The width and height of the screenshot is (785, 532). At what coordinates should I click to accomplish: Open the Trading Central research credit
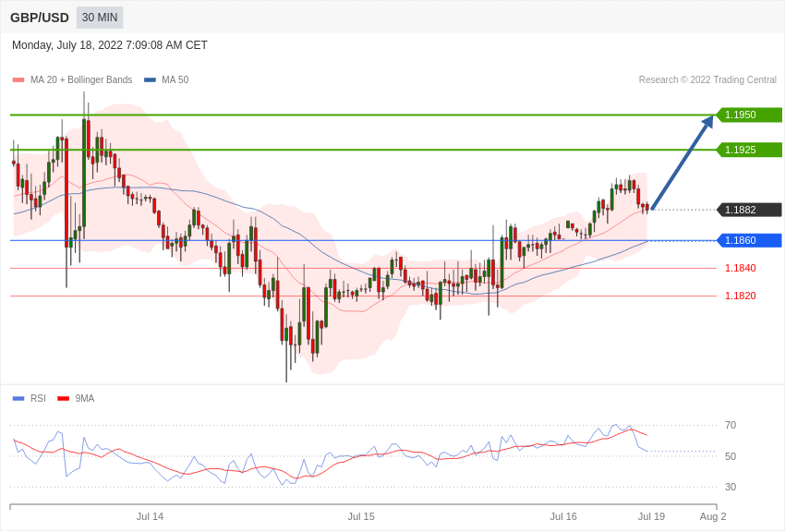click(707, 80)
